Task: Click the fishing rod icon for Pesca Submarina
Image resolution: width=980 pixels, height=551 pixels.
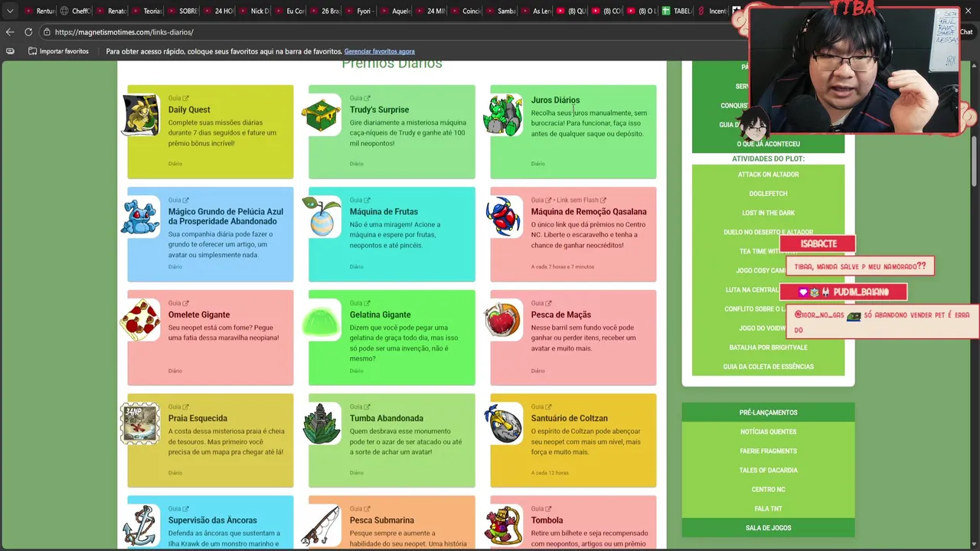Action: pyautogui.click(x=322, y=526)
